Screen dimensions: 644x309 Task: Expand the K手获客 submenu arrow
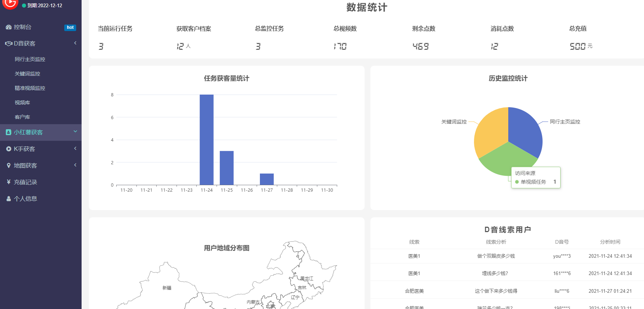pos(75,148)
